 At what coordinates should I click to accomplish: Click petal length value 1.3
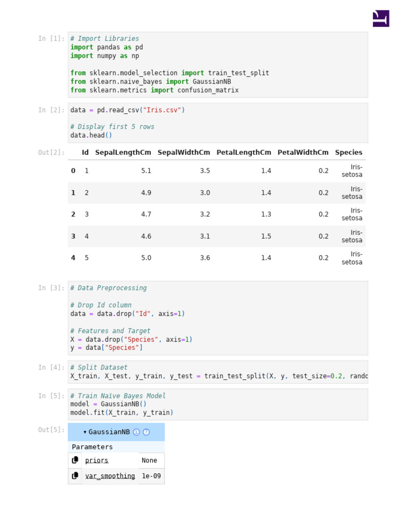click(266, 214)
